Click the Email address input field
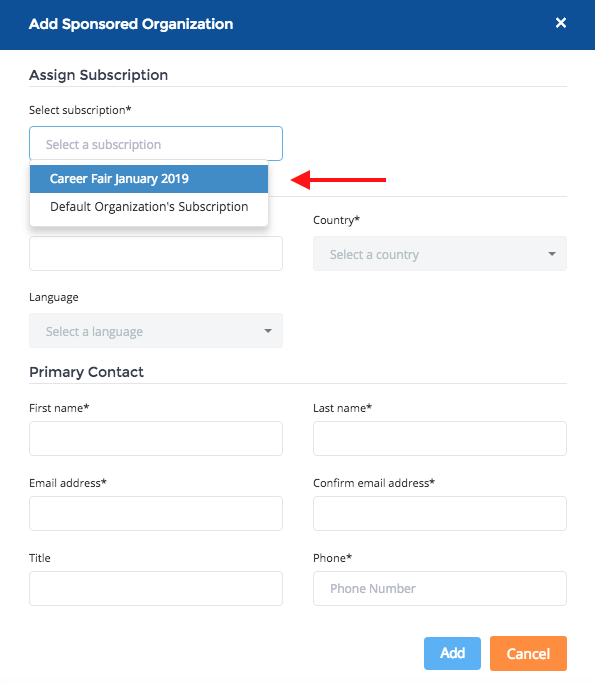595x684 pixels. [156, 513]
